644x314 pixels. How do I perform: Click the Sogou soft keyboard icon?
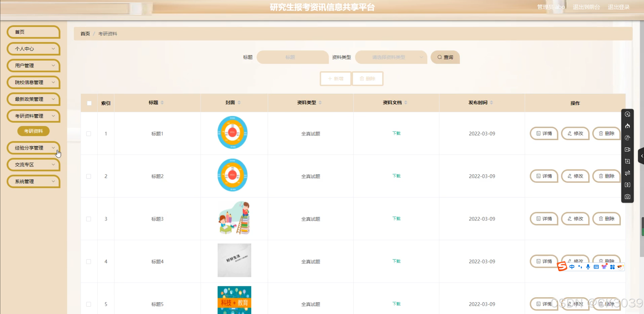[x=596, y=267]
